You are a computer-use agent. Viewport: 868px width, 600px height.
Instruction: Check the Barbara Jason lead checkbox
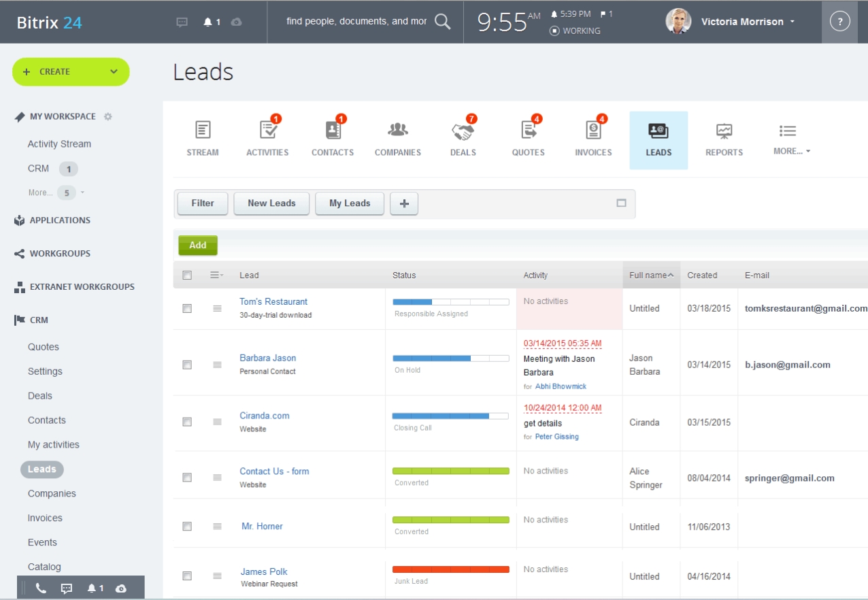pyautogui.click(x=187, y=365)
